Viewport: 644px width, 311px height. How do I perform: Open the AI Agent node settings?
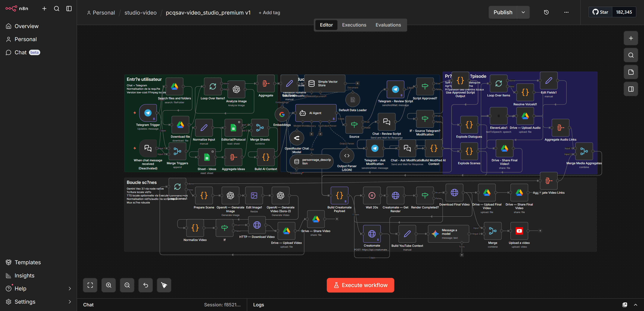pyautogui.click(x=315, y=113)
